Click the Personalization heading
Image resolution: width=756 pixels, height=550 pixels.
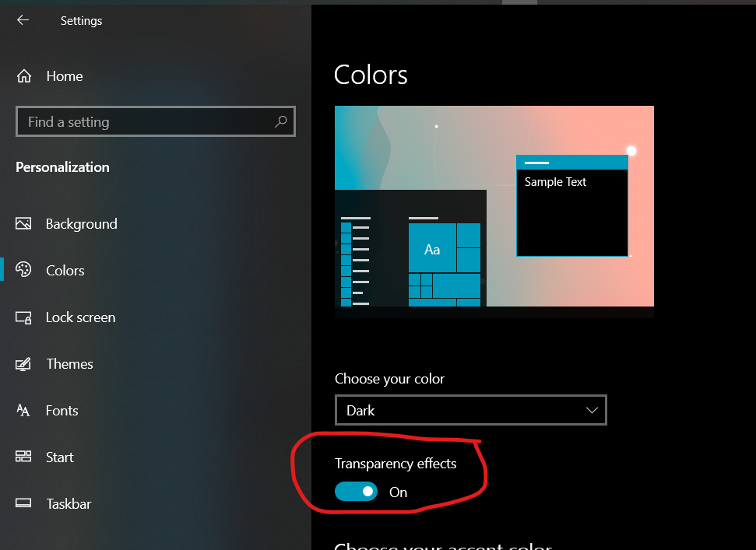pyautogui.click(x=63, y=167)
